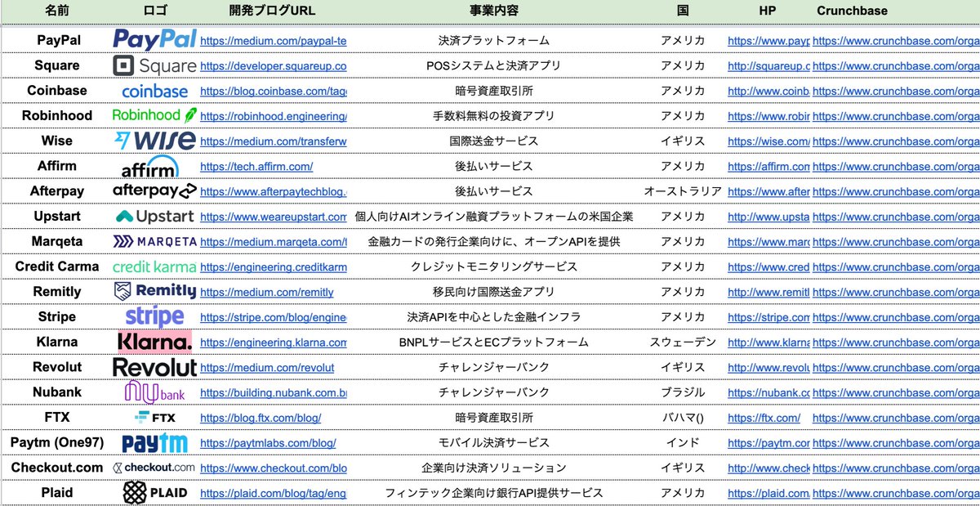Screen dimensions: 980x506
Task: Select the Nubank logo
Action: click(x=155, y=392)
